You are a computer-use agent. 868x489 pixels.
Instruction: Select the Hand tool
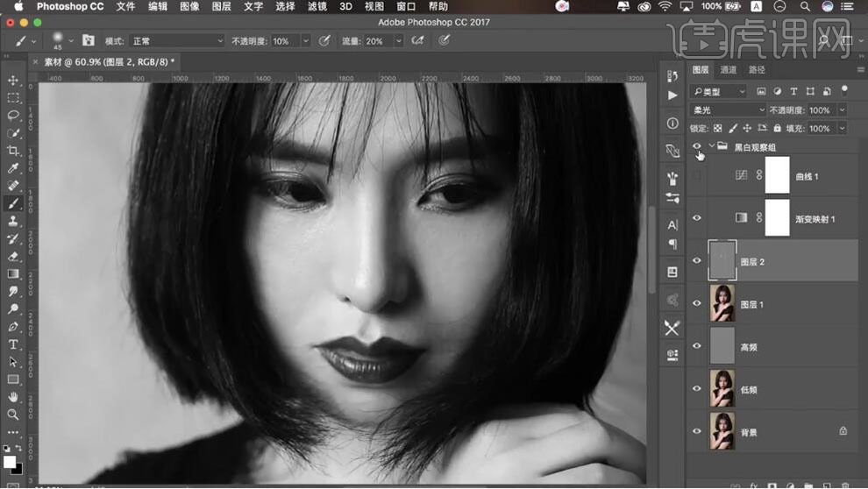click(13, 397)
